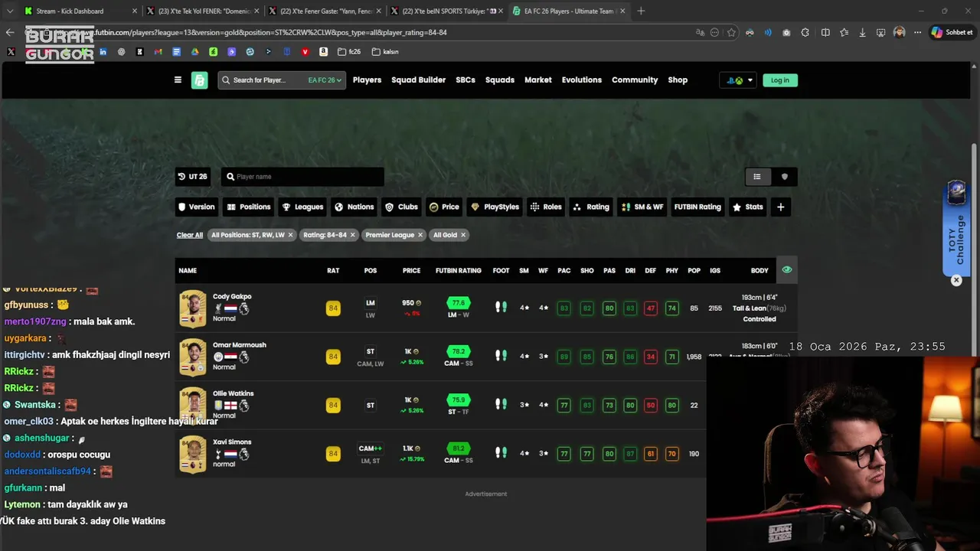
Task: Switch to player list view
Action: pyautogui.click(x=757, y=177)
